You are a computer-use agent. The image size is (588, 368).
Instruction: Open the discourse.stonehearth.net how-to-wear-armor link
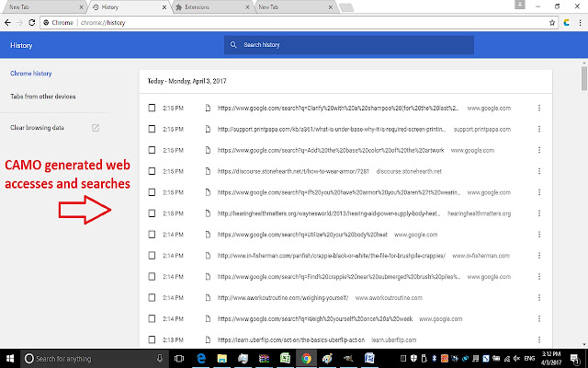point(293,171)
